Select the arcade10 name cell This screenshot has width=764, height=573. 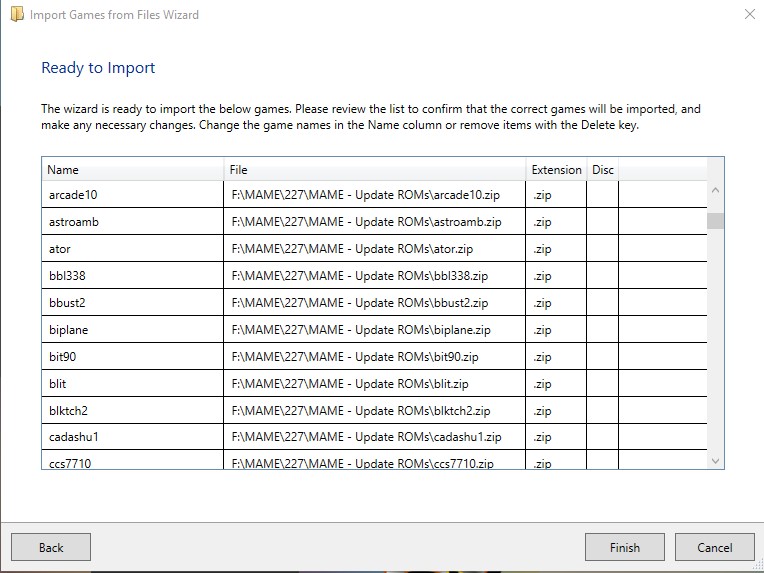133,195
